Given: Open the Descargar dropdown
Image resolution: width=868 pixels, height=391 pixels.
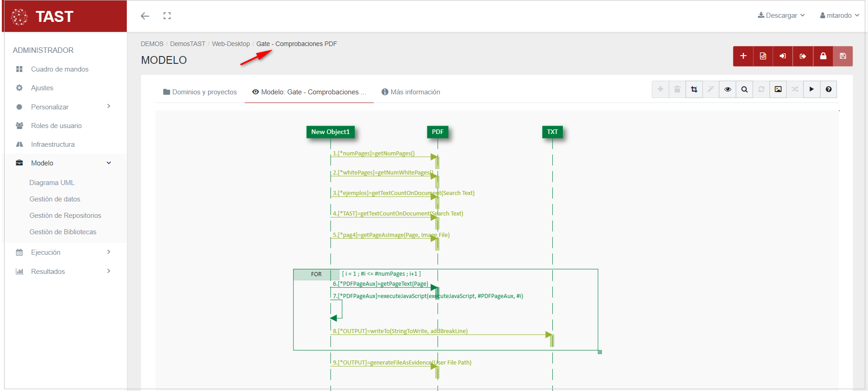Looking at the screenshot, I should 781,15.
